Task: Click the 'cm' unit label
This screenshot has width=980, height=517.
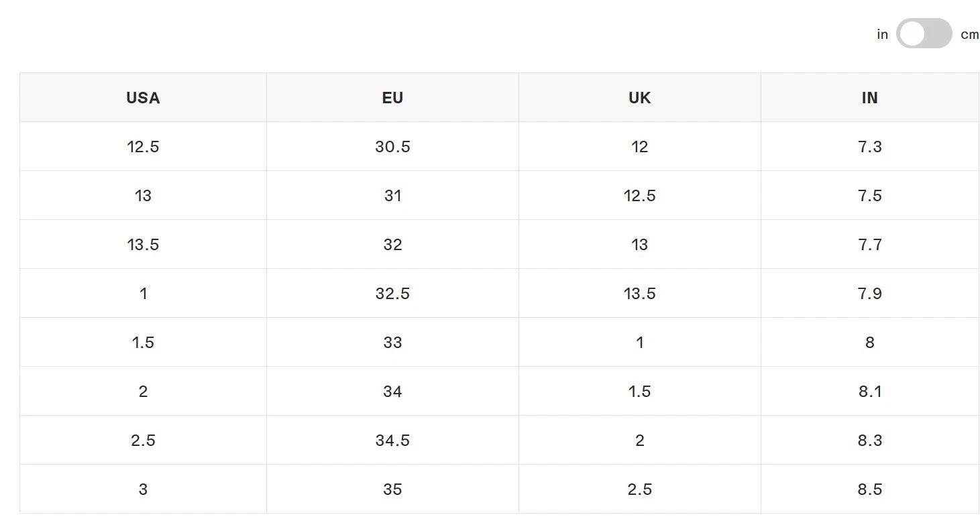Action: pyautogui.click(x=969, y=34)
